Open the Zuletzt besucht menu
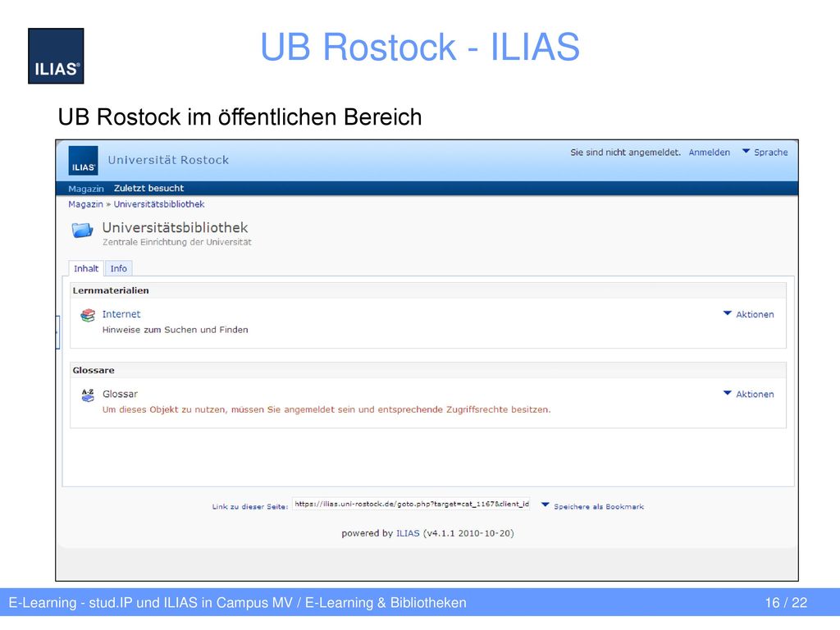The height and width of the screenshot is (630, 840). click(148, 188)
